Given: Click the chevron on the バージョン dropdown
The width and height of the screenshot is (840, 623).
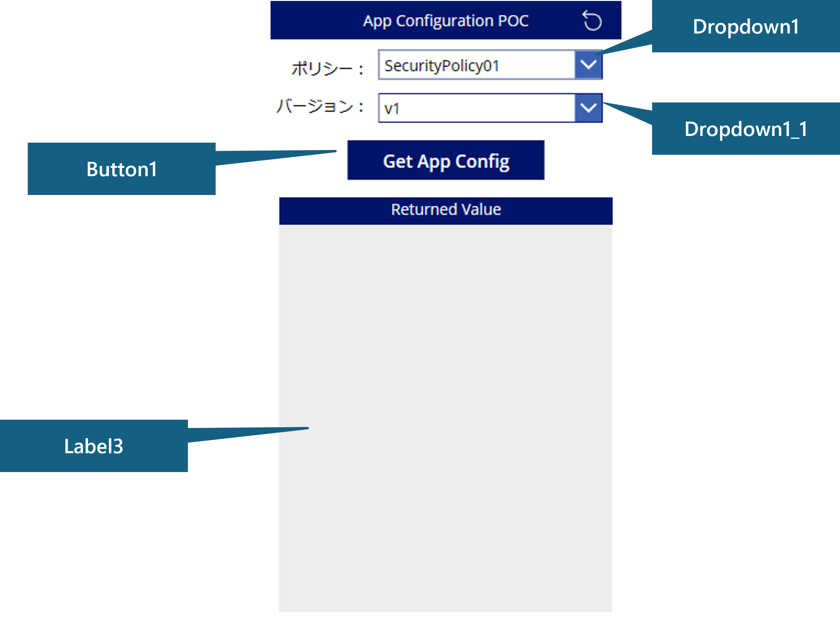Looking at the screenshot, I should [x=589, y=108].
